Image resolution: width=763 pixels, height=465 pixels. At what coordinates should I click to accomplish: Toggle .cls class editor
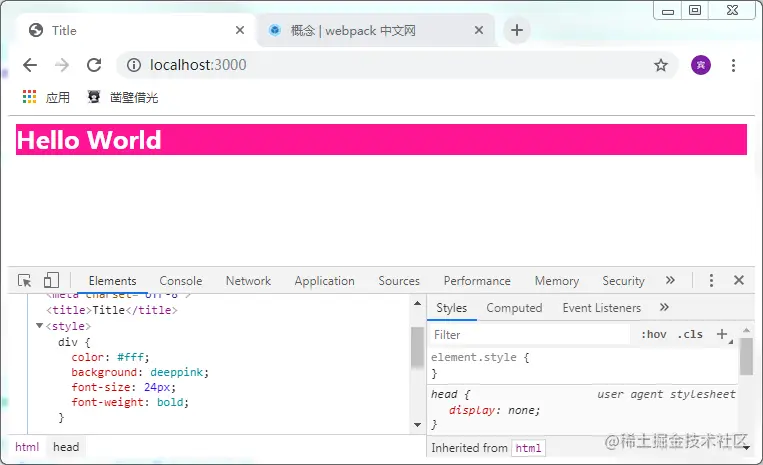(690, 335)
